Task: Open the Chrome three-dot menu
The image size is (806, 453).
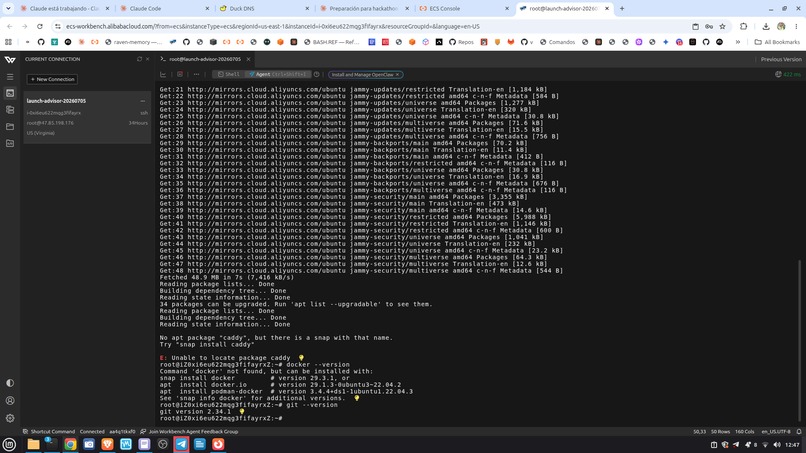Action: point(796,26)
